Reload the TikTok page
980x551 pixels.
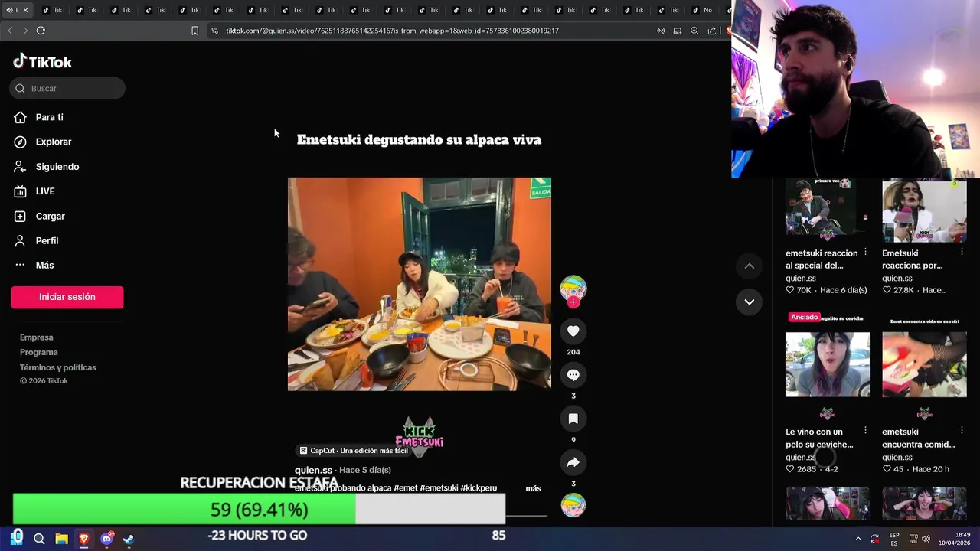click(41, 31)
